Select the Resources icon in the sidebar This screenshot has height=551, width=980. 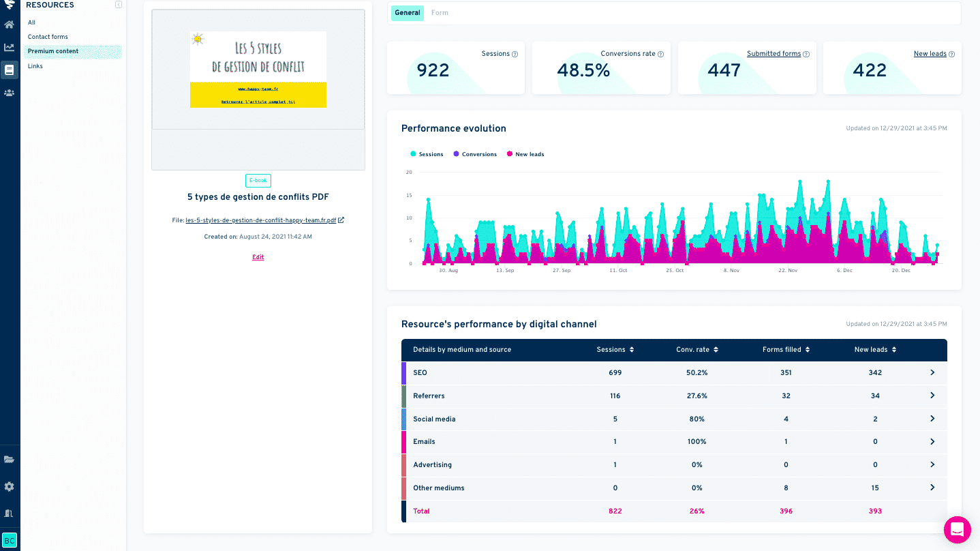pyautogui.click(x=10, y=70)
